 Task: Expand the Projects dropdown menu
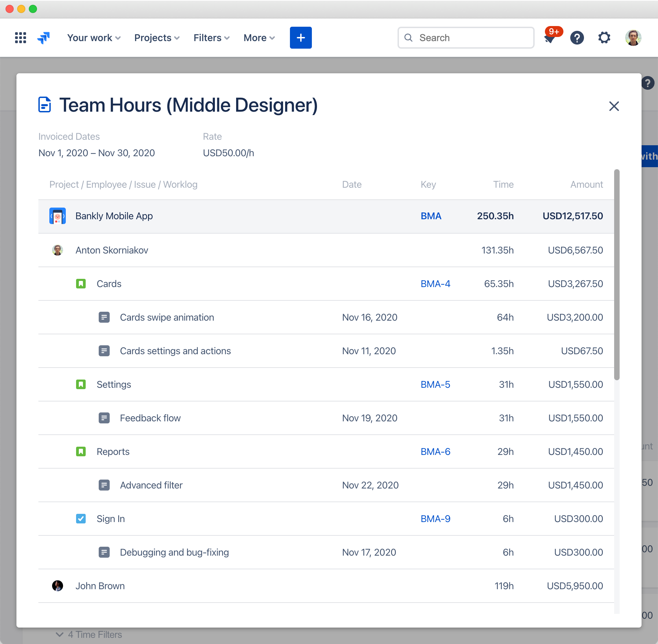(156, 37)
